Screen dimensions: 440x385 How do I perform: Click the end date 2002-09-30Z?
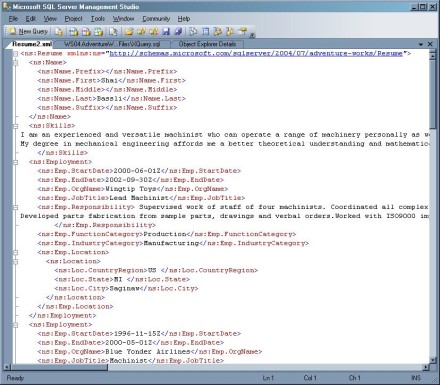[x=128, y=180]
